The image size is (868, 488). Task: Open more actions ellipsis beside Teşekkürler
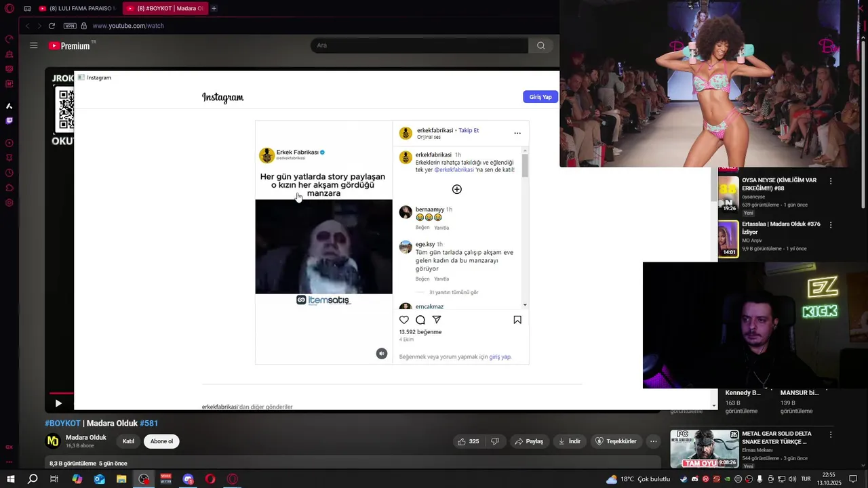coord(654,441)
